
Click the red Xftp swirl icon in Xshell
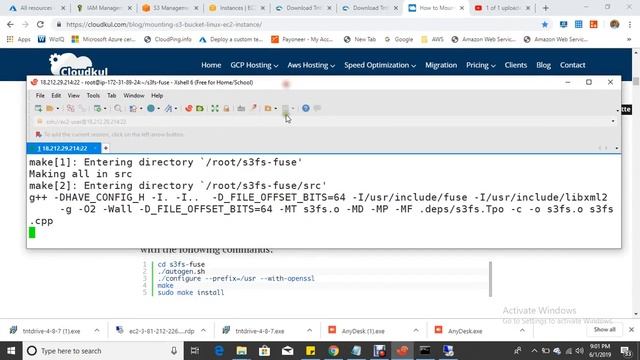coord(189,108)
